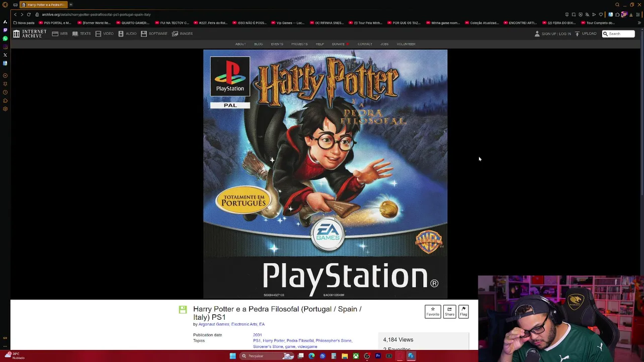
Task: Open the EVENTS menu item
Action: (277, 44)
